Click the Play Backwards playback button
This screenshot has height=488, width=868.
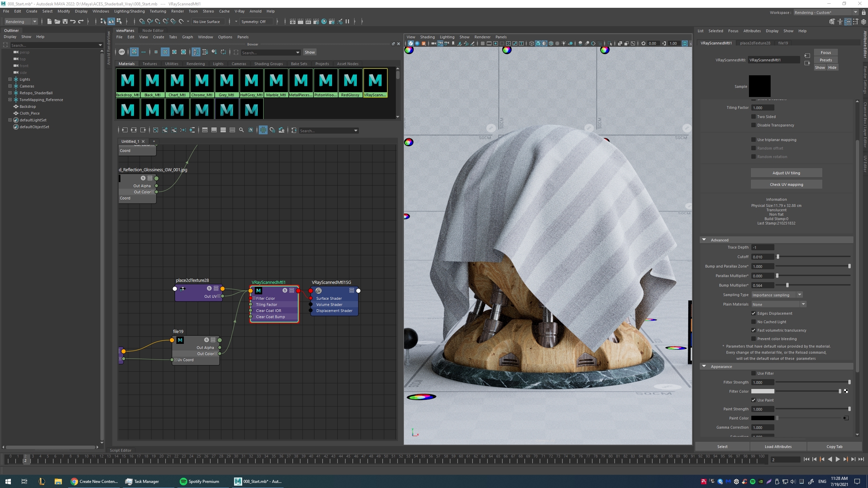(x=830, y=459)
